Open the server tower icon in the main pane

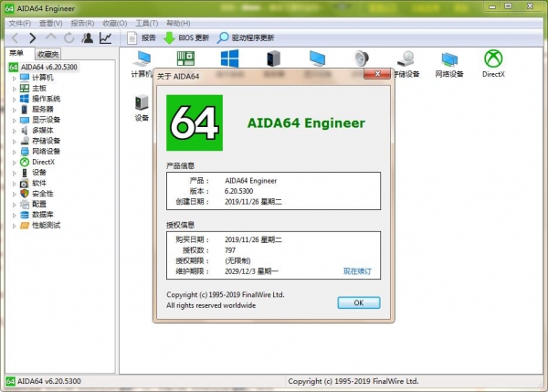point(273,58)
